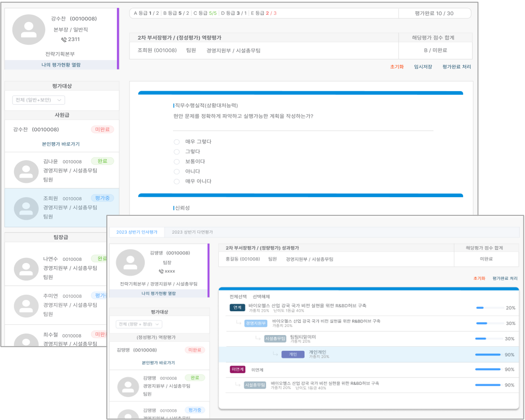Click 추미연 avatar icon
The height and width of the screenshot is (420, 525).
click(x=26, y=306)
